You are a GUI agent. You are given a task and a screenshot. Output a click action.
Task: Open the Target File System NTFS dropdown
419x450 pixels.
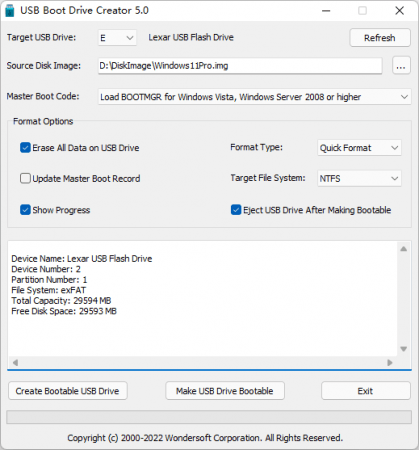(359, 178)
